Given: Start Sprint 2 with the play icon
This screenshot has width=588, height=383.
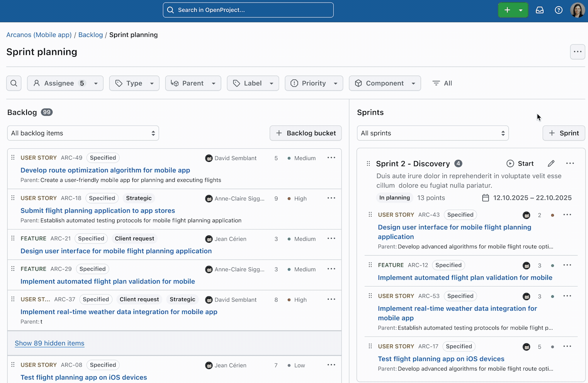Looking at the screenshot, I should click(x=510, y=163).
